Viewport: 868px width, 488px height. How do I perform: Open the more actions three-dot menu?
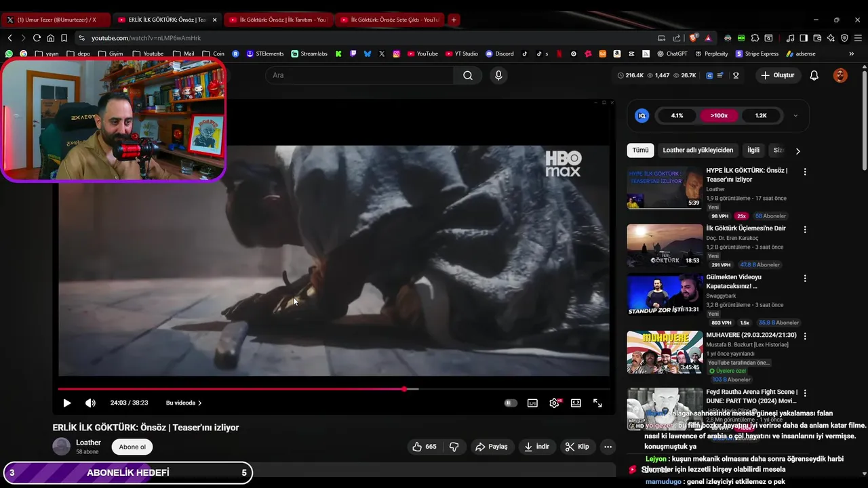coord(608,447)
